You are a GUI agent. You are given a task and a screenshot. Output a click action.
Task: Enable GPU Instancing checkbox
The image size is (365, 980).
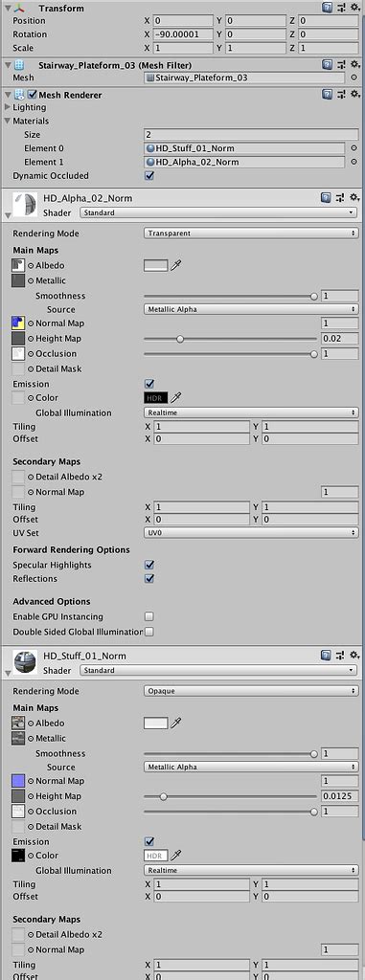(x=149, y=617)
